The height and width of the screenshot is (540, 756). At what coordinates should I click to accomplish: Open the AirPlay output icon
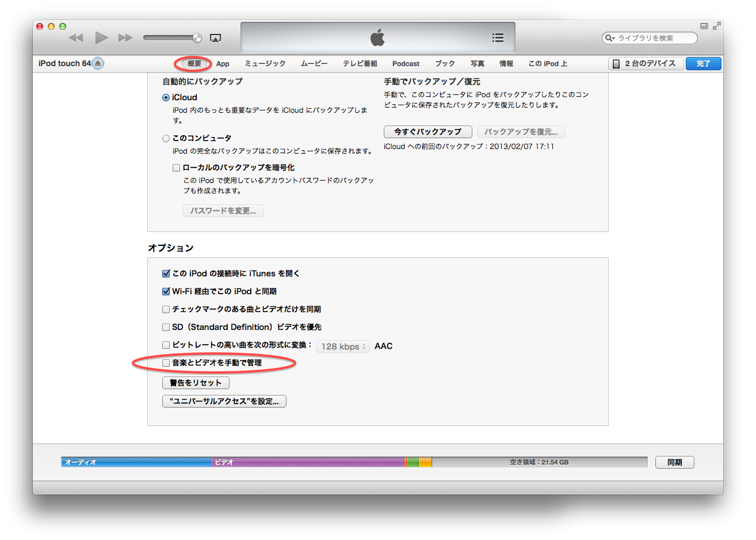click(x=215, y=38)
